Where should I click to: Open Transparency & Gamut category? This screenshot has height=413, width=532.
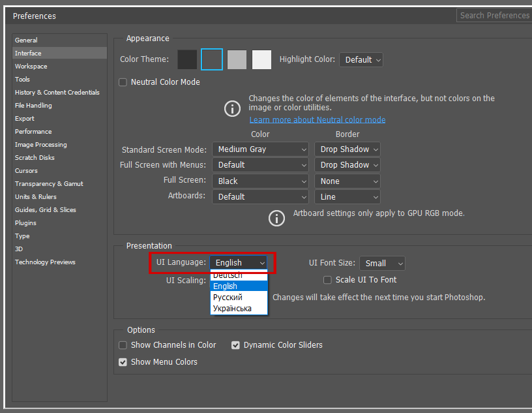point(60,184)
